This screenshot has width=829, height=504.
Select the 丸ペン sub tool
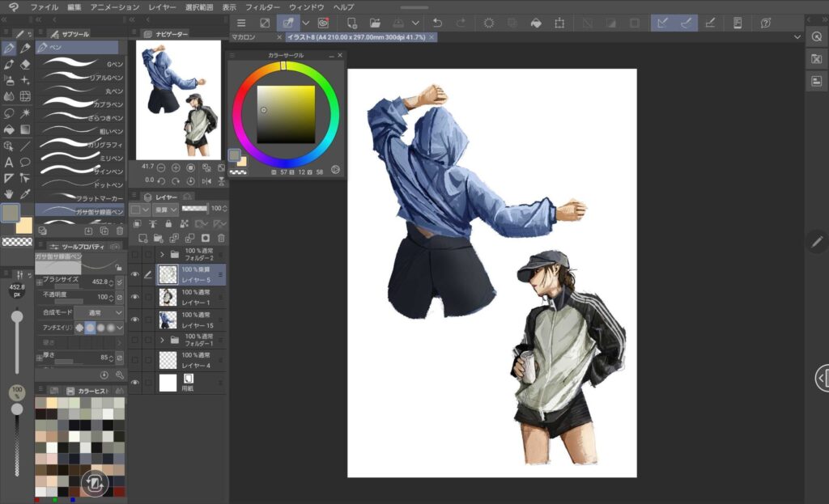point(80,91)
